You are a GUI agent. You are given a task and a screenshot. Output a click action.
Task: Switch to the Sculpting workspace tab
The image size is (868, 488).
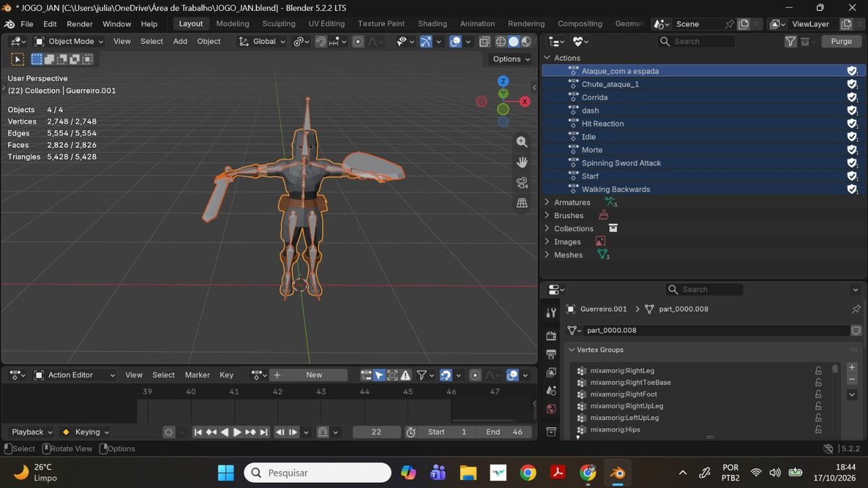(x=278, y=24)
